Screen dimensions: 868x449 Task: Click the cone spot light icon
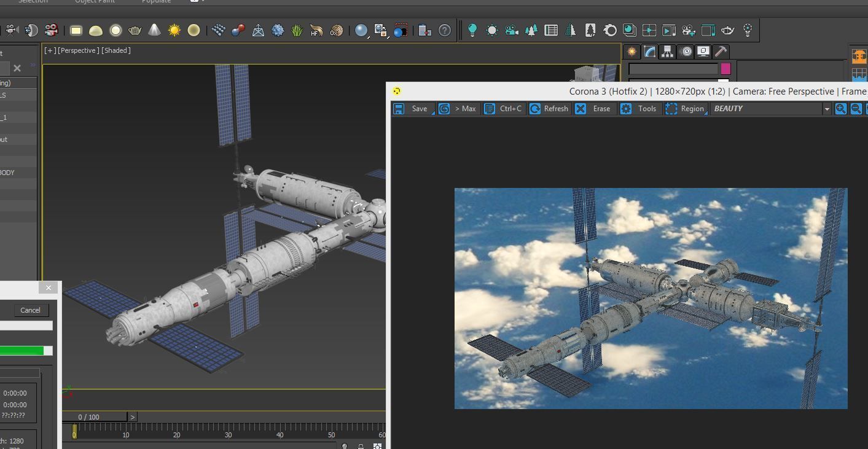(x=154, y=30)
